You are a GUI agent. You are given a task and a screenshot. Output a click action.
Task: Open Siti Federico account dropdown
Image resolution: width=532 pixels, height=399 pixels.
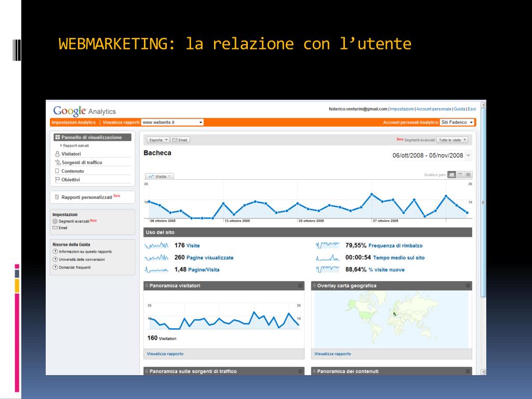pyautogui.click(x=457, y=122)
